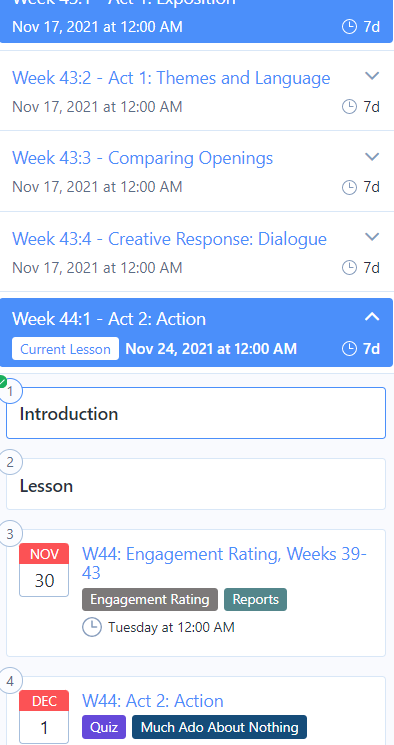Open Week 43:2 - Act 1: Themes and Language
The image size is (394, 745).
[x=171, y=78]
